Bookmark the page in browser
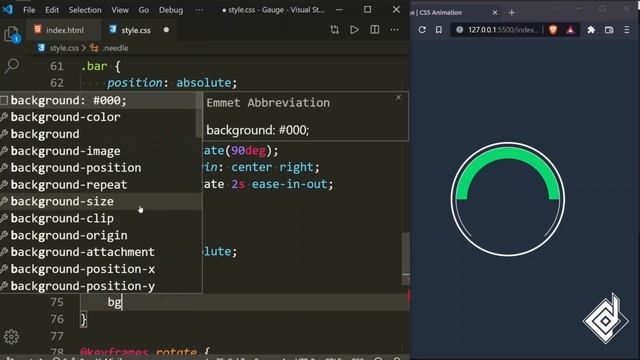 tap(439, 30)
